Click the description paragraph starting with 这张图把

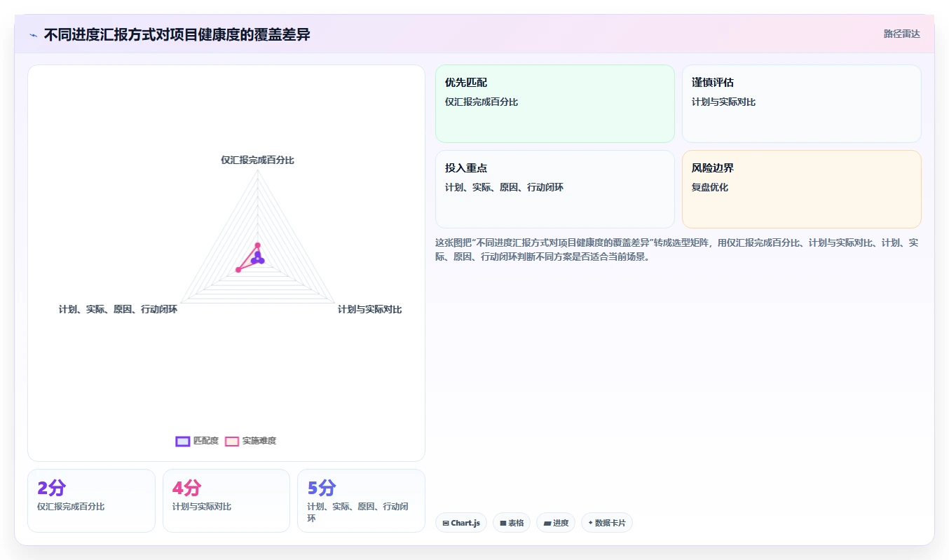tap(676, 250)
